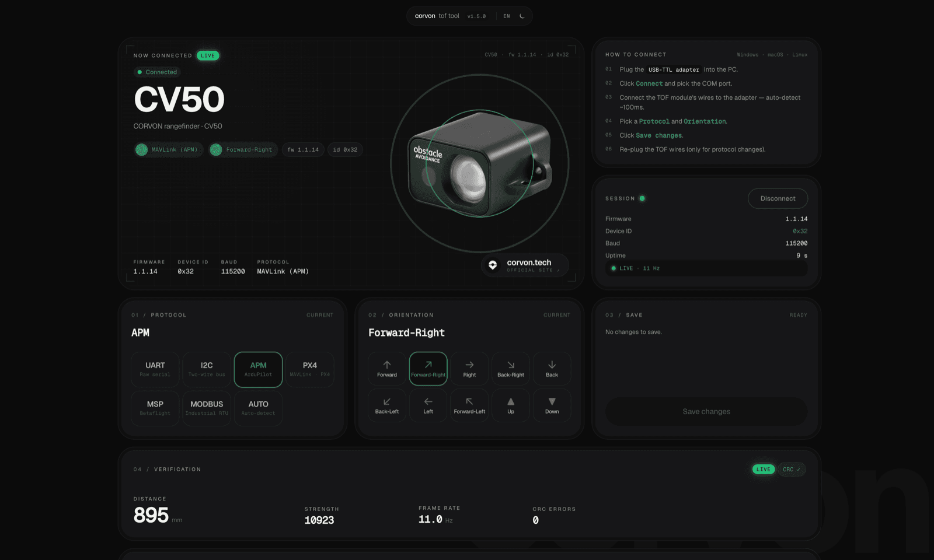Select the AUTO auto-detect protocol
934x560 pixels.
click(x=258, y=408)
